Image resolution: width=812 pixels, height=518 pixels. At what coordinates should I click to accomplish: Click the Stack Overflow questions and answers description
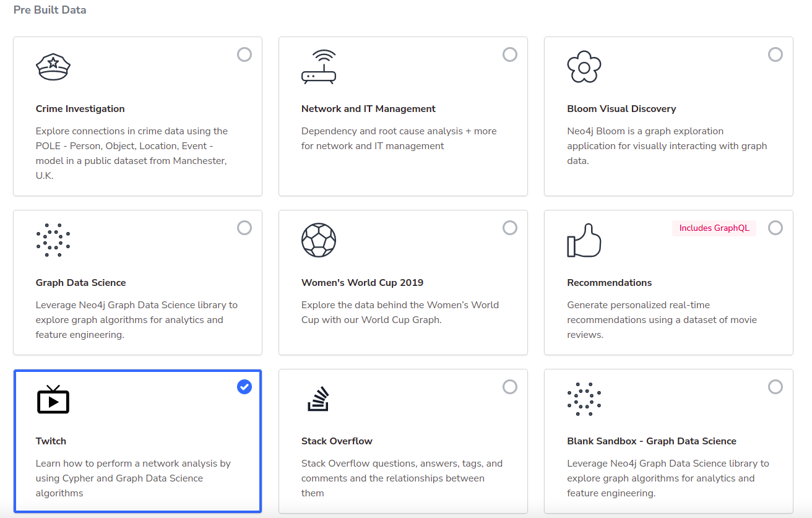click(x=402, y=478)
